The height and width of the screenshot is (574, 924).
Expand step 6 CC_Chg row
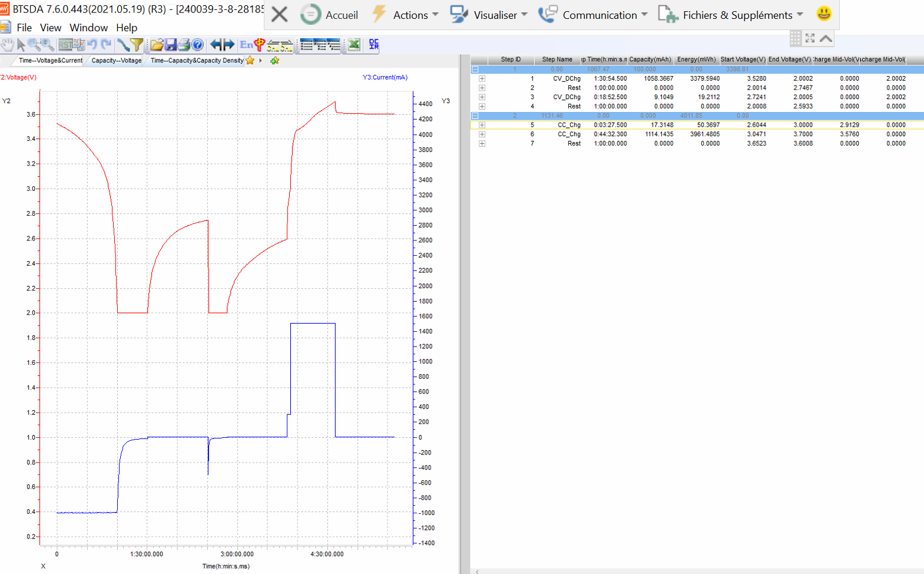pyautogui.click(x=482, y=134)
